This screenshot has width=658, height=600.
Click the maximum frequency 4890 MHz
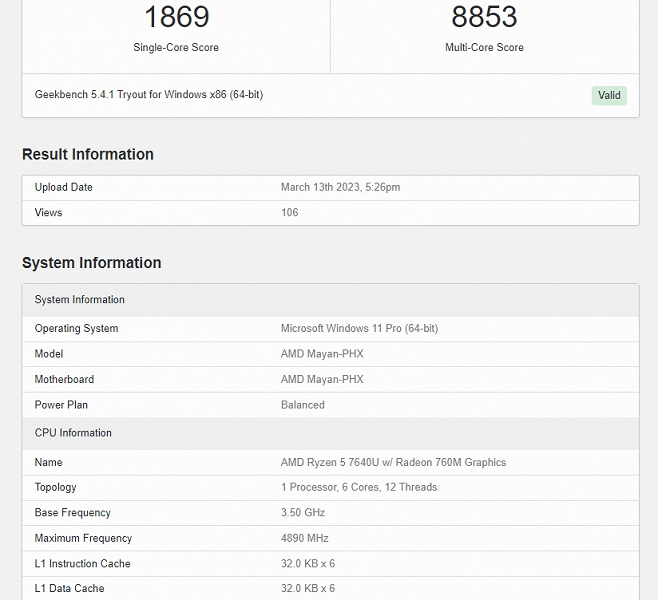point(306,538)
